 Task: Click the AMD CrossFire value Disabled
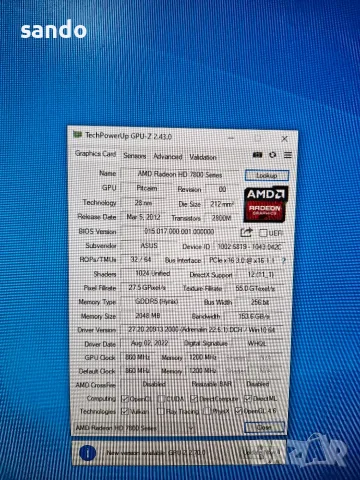(154, 384)
